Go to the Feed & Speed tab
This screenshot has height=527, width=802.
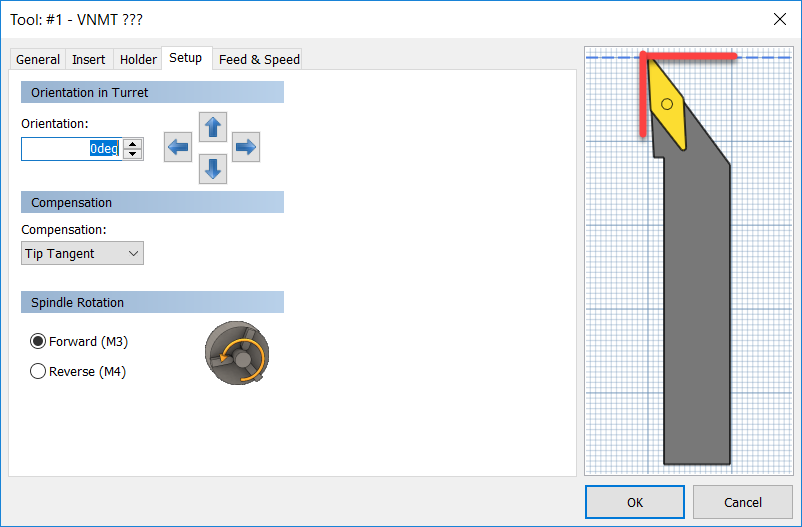pyautogui.click(x=259, y=59)
